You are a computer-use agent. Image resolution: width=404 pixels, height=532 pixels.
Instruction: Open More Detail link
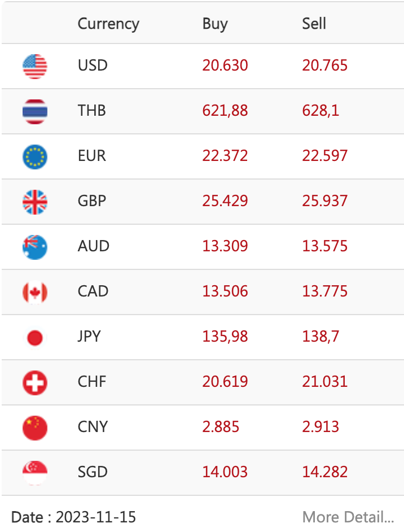click(346, 517)
